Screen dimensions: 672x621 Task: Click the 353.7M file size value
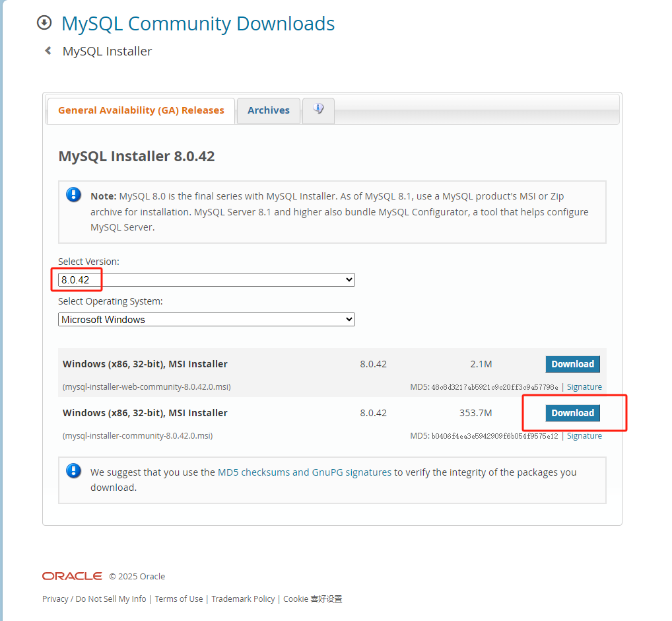[x=476, y=413]
